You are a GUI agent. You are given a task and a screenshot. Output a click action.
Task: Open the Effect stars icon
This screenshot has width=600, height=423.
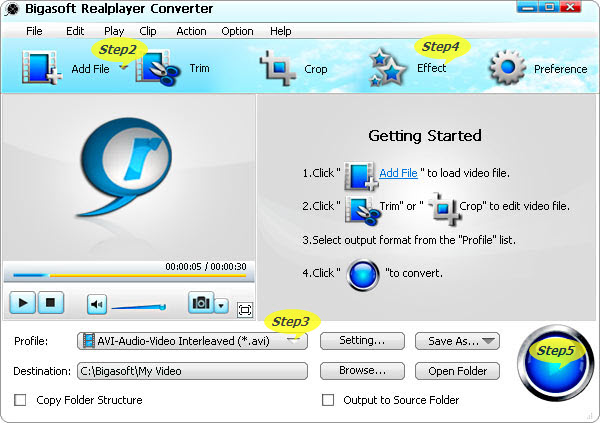[387, 67]
